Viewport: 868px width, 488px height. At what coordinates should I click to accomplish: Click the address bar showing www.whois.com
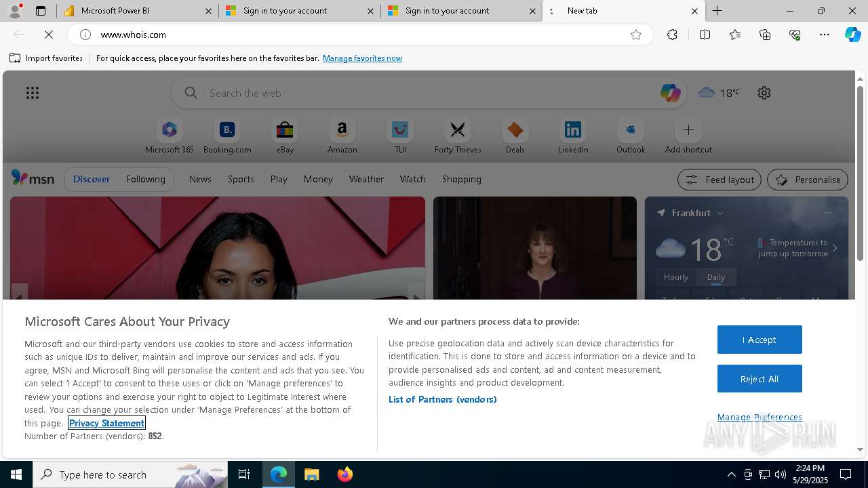(x=359, y=35)
